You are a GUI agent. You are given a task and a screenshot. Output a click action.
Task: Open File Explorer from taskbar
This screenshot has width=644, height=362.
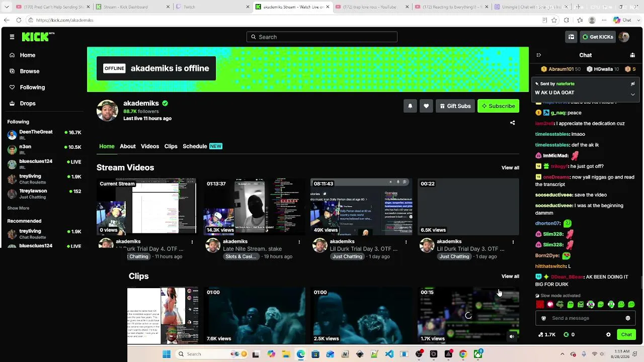pyautogui.click(x=286, y=354)
